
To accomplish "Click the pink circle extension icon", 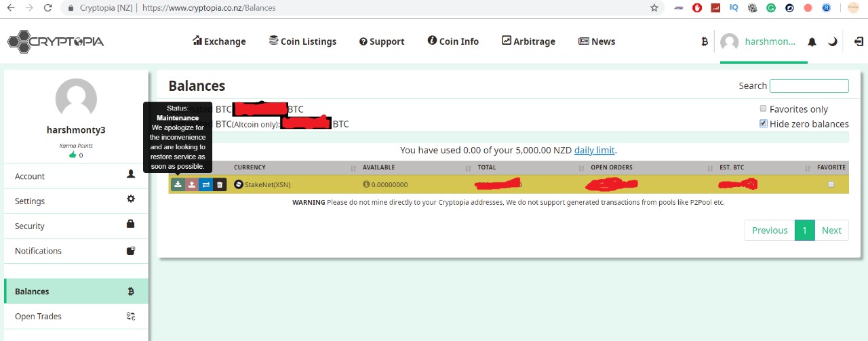I will (808, 8).
